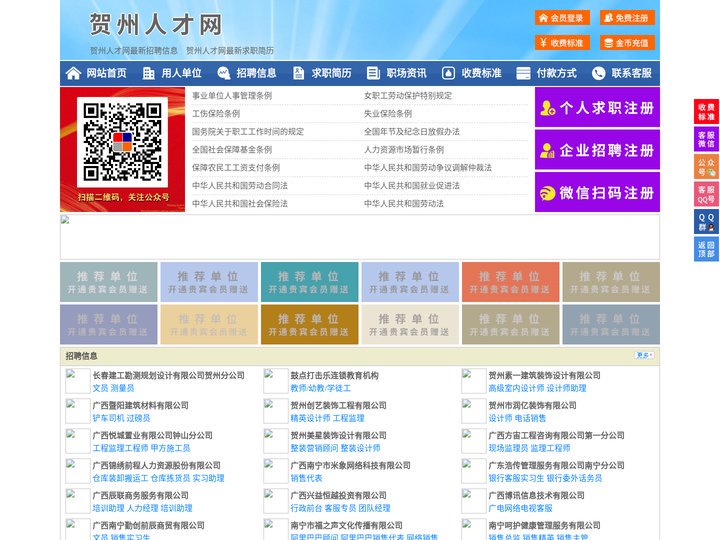The height and width of the screenshot is (540, 720).
Task: Open 求职简历 navigation item
Action: point(332,73)
